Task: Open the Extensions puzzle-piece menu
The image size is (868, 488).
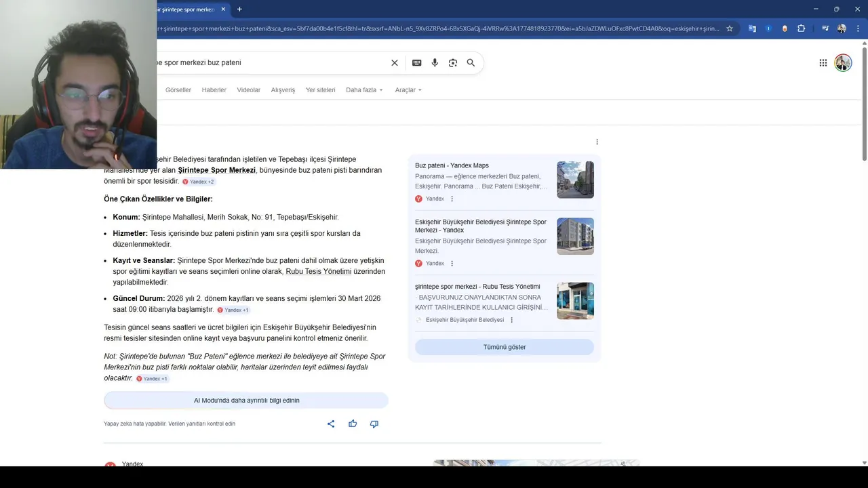Action: [801, 28]
